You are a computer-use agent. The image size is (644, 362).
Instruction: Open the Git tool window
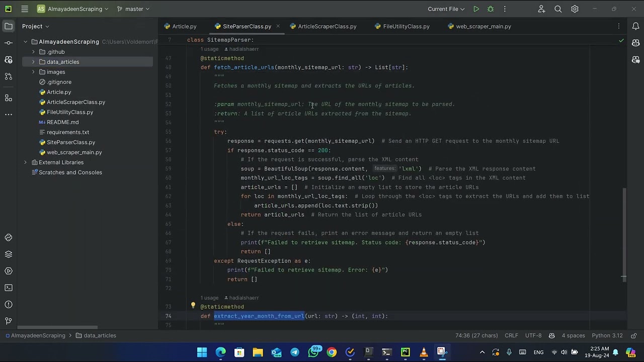(8, 321)
